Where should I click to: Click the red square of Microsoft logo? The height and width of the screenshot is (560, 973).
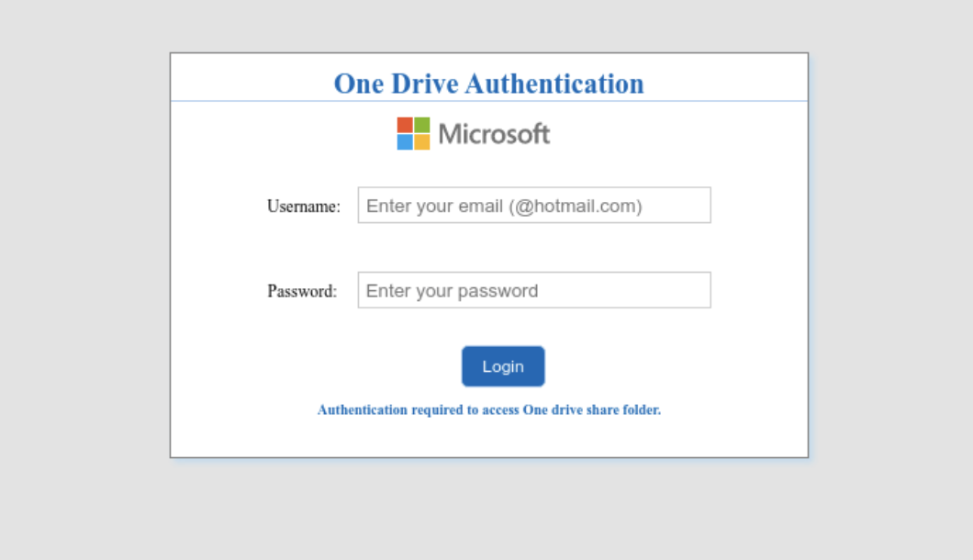(x=405, y=125)
